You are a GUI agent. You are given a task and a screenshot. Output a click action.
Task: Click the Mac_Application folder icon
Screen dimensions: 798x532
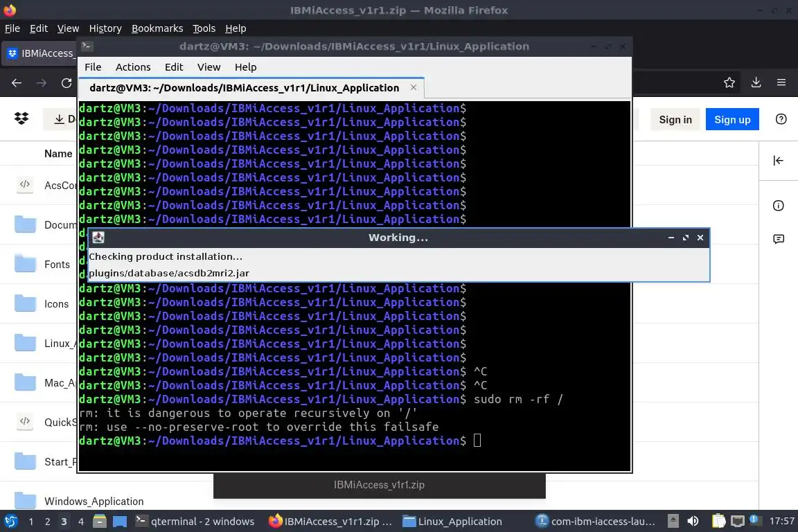pyautogui.click(x=25, y=382)
